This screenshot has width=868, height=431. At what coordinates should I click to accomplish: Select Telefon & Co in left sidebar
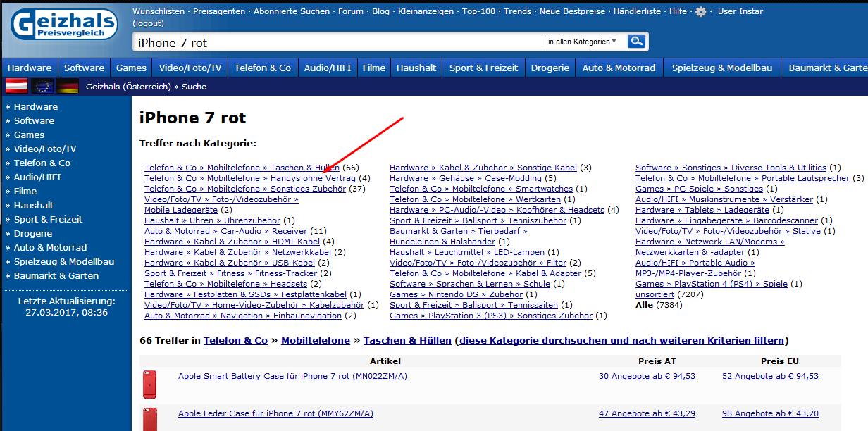[42, 163]
